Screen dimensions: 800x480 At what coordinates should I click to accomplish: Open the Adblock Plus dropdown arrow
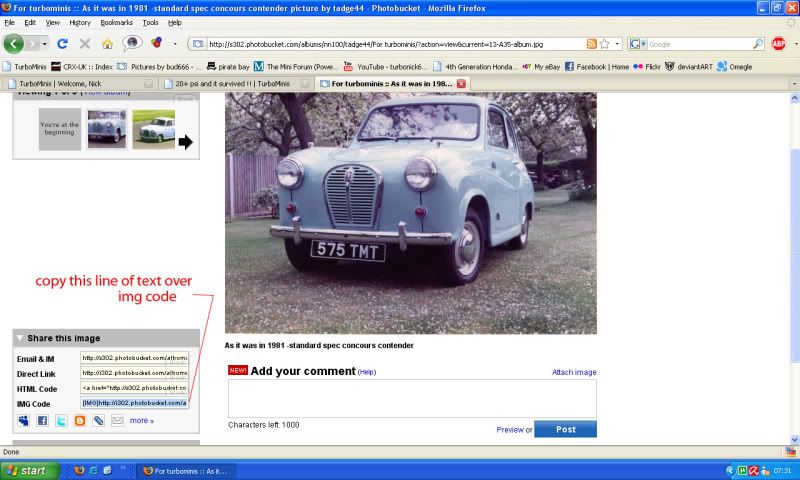(794, 44)
